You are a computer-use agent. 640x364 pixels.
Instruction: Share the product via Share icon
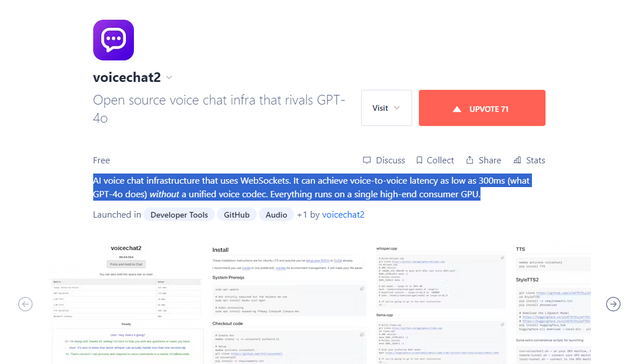[x=483, y=160]
